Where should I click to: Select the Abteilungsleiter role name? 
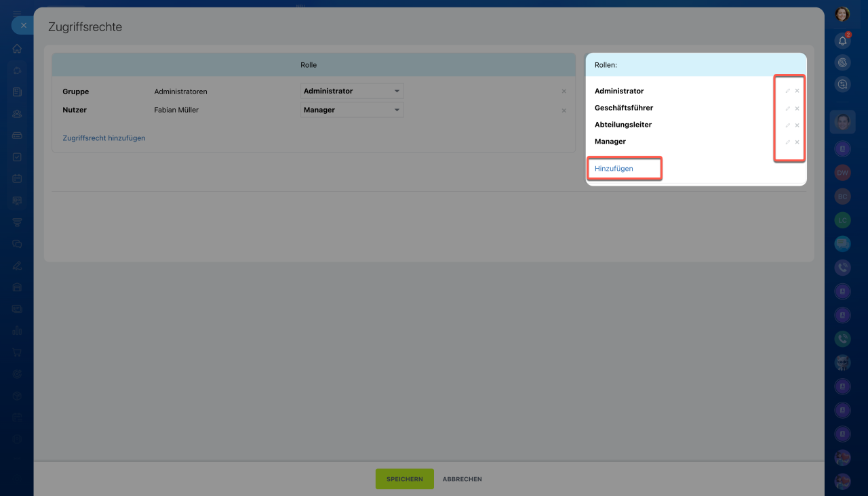coord(623,125)
